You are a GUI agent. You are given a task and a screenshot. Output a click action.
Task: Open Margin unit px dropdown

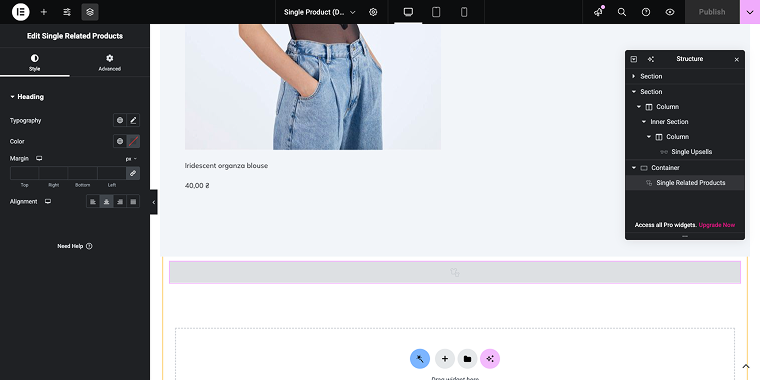click(131, 159)
